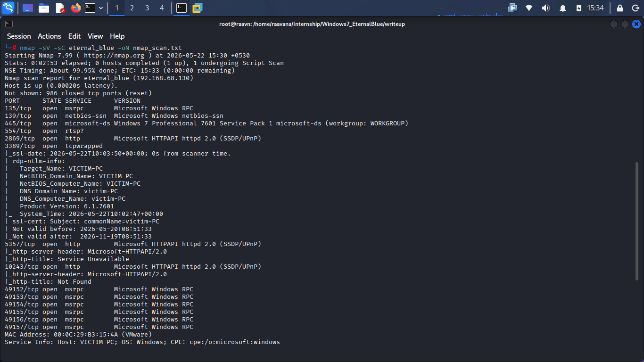Open the Actions menu
The image size is (644, 362).
coord(50,36)
